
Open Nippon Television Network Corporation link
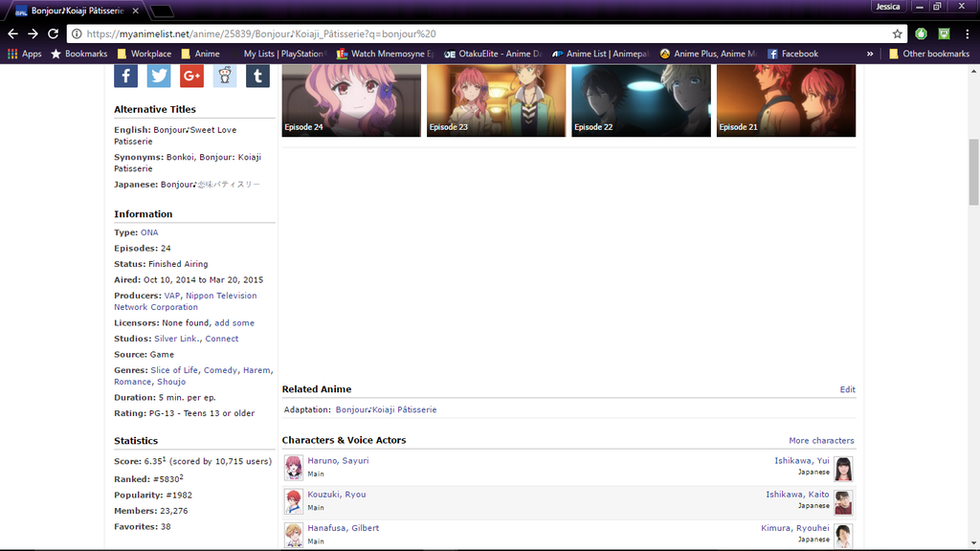[x=186, y=301]
